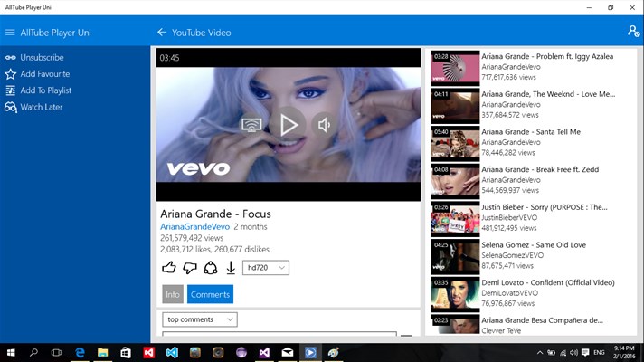Image resolution: width=644 pixels, height=362 pixels.
Task: Open the account icon in the header
Action: [x=633, y=32]
